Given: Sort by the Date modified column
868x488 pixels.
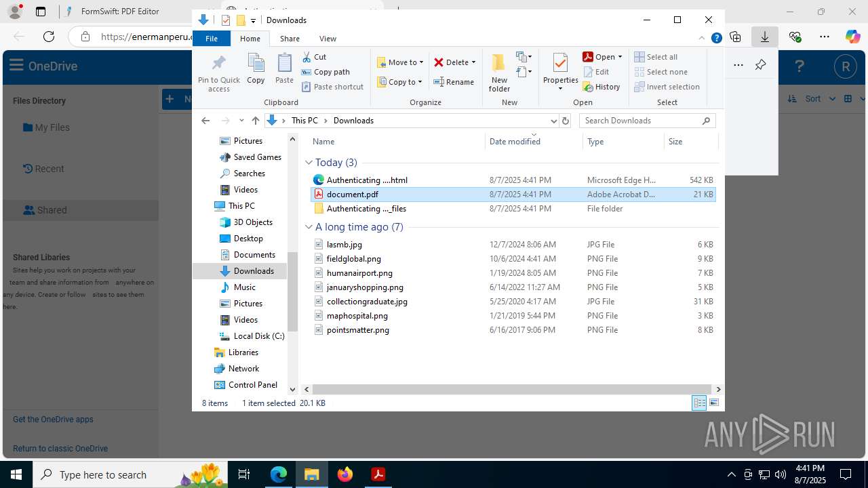Looking at the screenshot, I should coord(533,142).
